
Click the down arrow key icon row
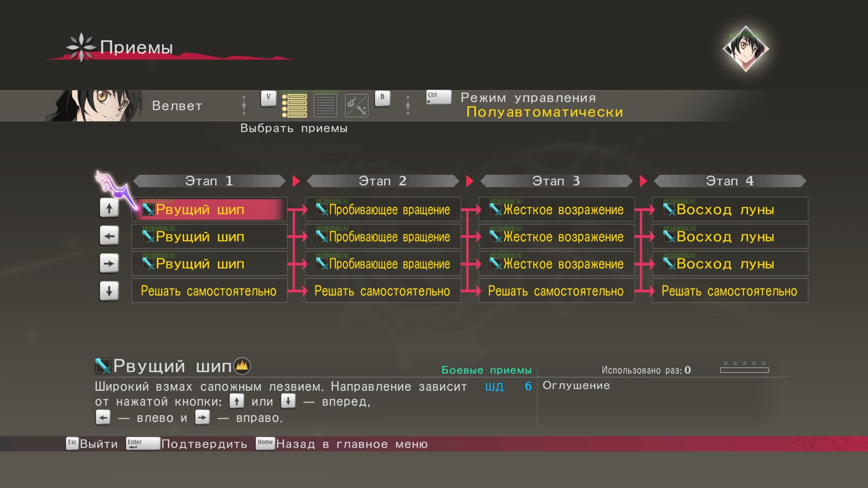[109, 291]
